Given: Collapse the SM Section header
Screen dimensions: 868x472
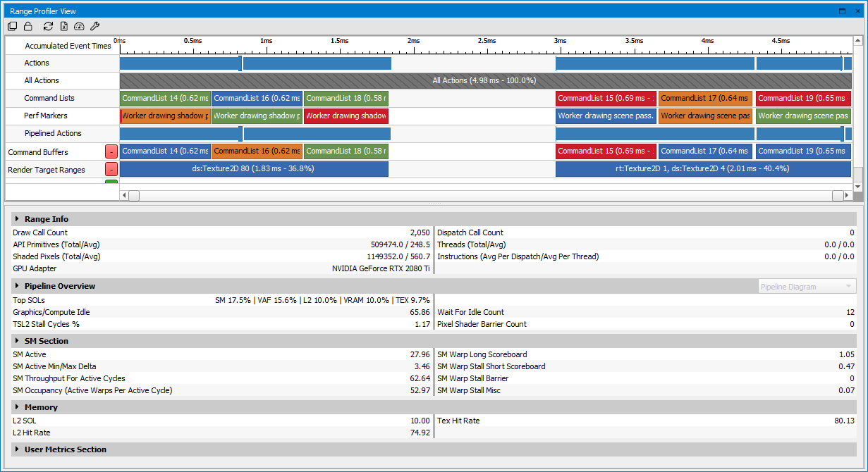Looking at the screenshot, I should (17, 341).
